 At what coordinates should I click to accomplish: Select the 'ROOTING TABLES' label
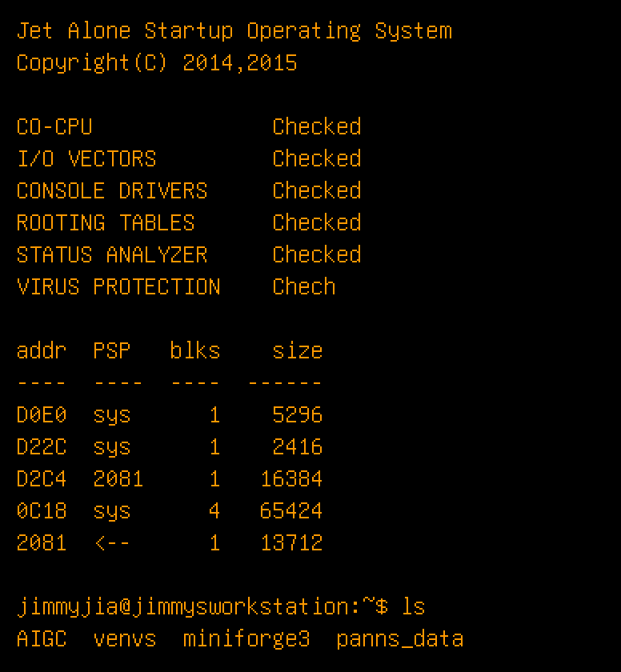(x=106, y=223)
